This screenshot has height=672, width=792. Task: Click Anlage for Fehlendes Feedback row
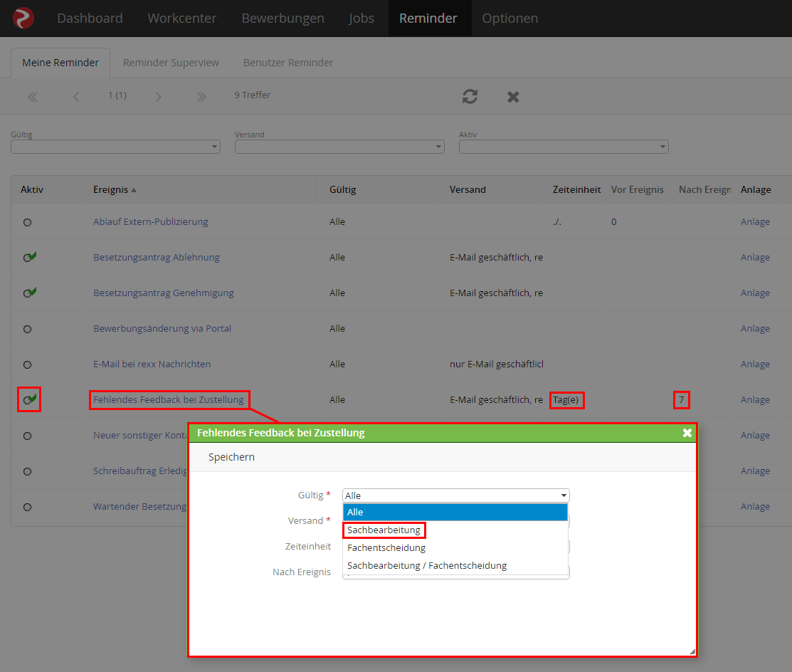click(x=755, y=399)
